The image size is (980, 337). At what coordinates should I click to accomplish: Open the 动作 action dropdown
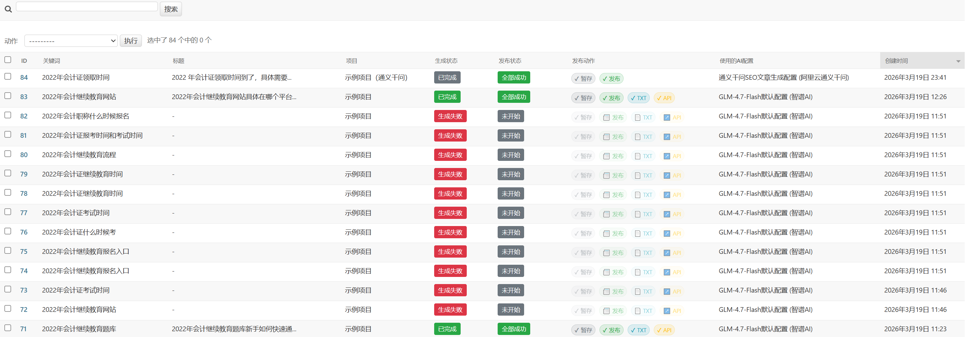tap(71, 41)
